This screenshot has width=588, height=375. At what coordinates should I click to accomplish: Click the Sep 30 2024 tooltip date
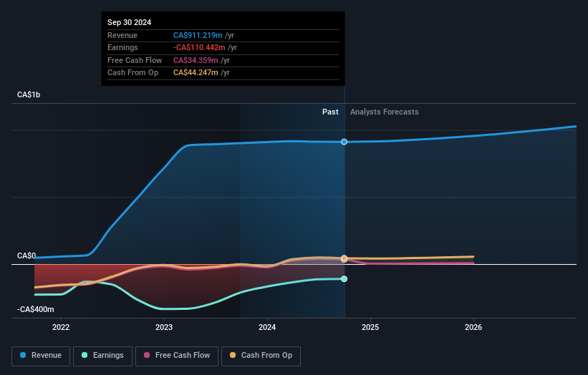130,22
